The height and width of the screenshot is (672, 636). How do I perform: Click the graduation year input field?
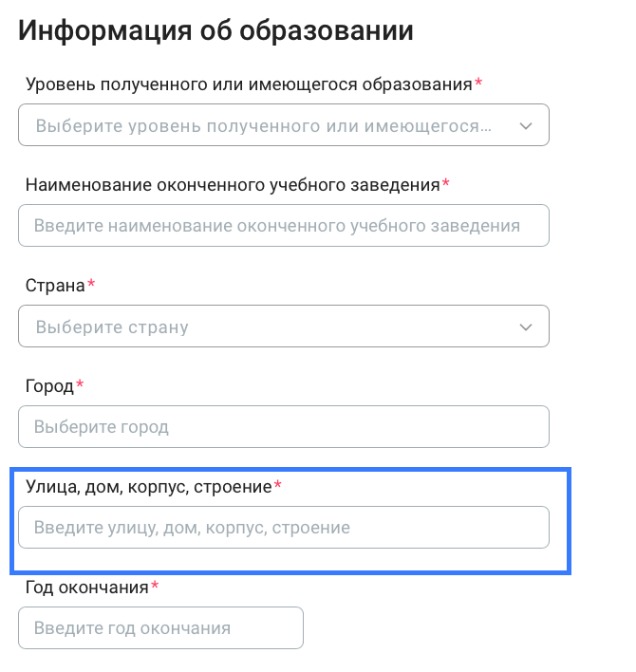(x=160, y=628)
